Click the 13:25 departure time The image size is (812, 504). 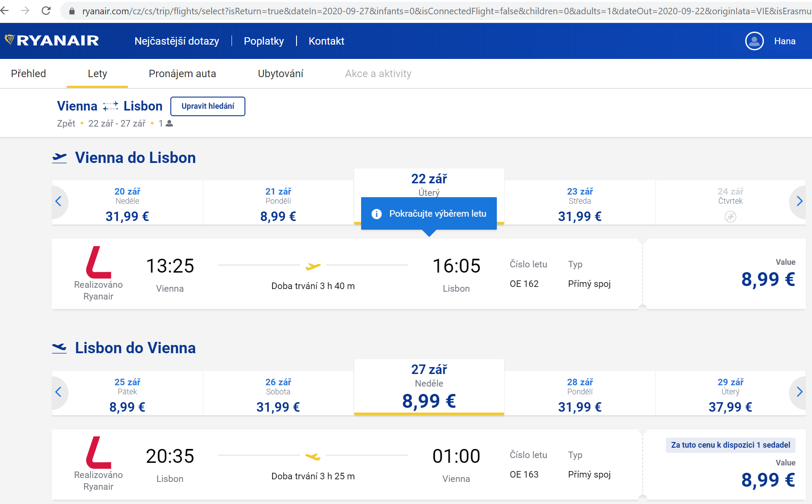coord(170,266)
